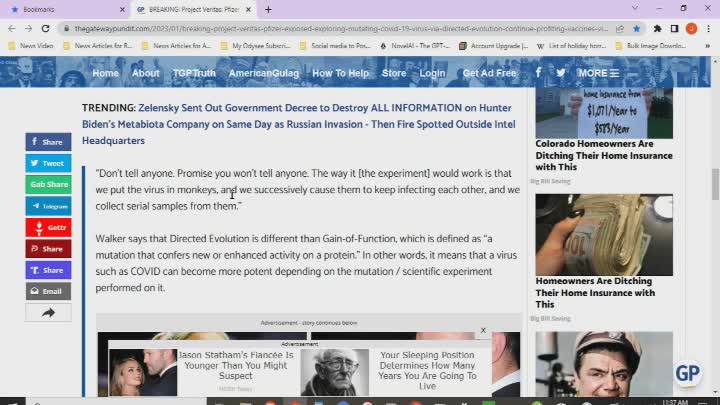Click the Tweet share button

tap(48, 163)
